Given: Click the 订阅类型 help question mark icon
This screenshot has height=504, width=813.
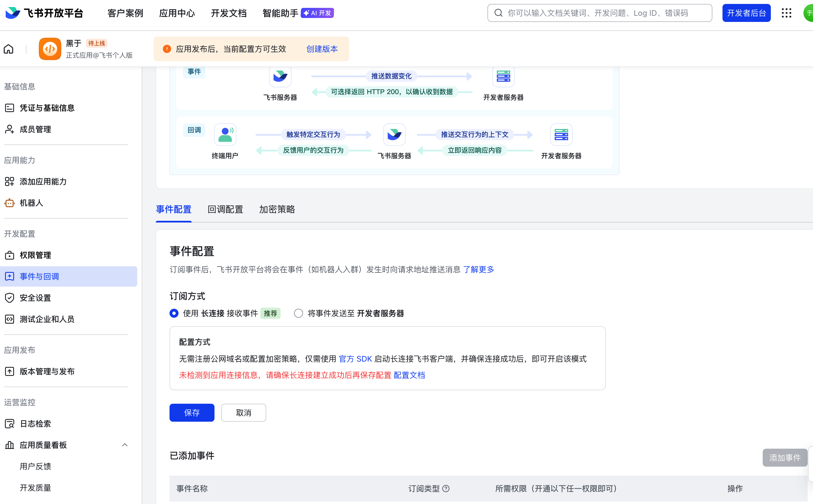Looking at the screenshot, I should (446, 489).
